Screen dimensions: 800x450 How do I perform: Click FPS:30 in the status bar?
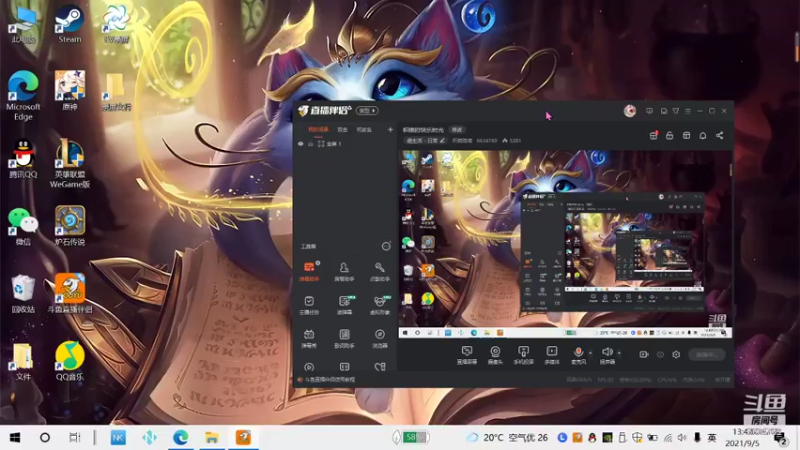605,380
